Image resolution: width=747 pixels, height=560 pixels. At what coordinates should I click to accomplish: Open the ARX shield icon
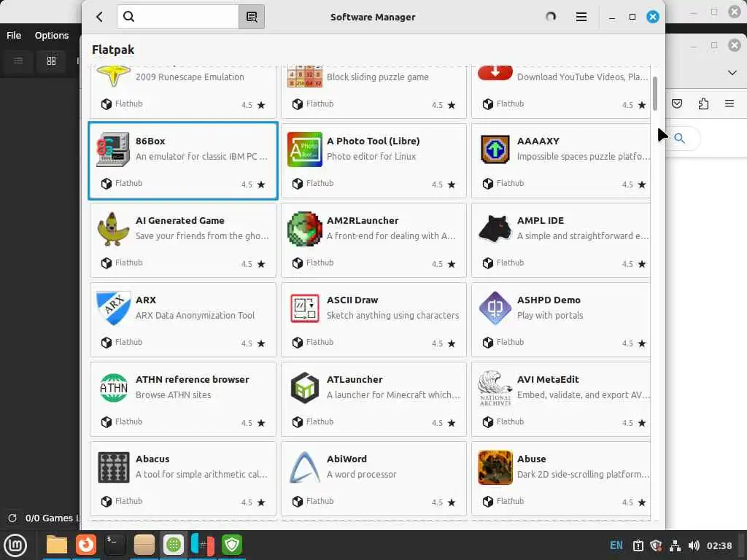(113, 308)
